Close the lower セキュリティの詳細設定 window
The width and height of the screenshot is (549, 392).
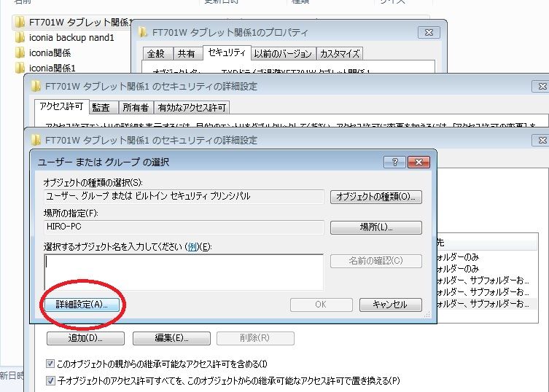(541, 141)
